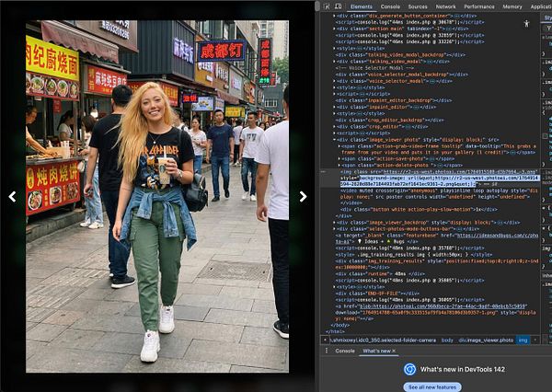552x392 pixels.
Task: Expand the inpaint_editor div node
Action: (334, 107)
